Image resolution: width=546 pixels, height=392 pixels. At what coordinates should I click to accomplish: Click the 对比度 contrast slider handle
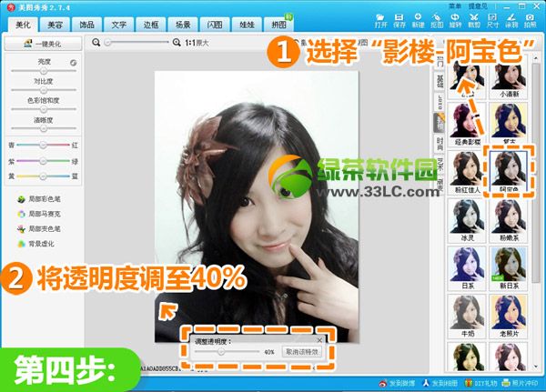pyautogui.click(x=43, y=90)
